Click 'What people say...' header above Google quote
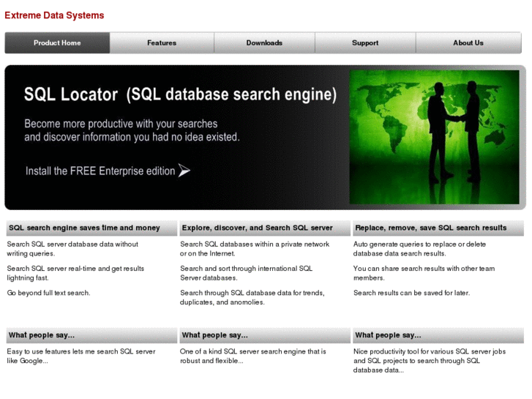Image resolution: width=532 pixels, height=399 pixels. 91,335
